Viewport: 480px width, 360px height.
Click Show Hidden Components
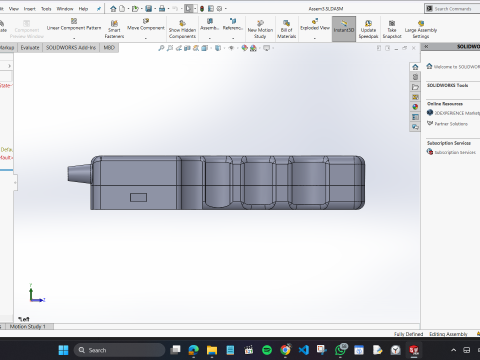pos(182,29)
